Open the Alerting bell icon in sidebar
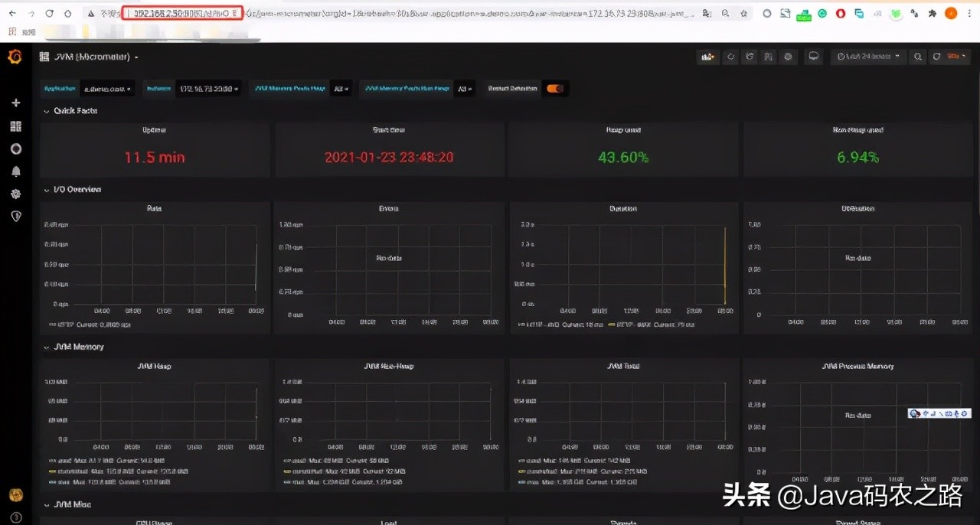Image resolution: width=980 pixels, height=525 pixels. [15, 171]
